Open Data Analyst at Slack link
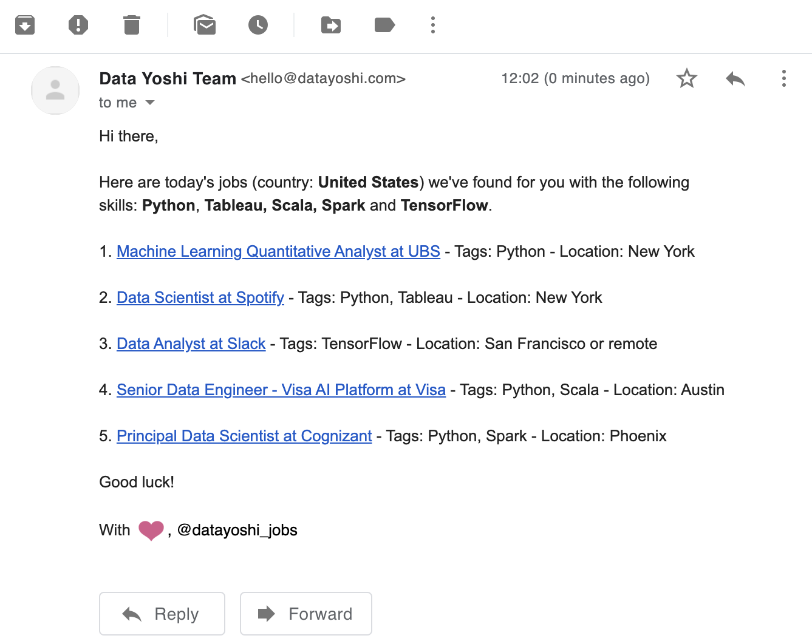 pyautogui.click(x=191, y=344)
